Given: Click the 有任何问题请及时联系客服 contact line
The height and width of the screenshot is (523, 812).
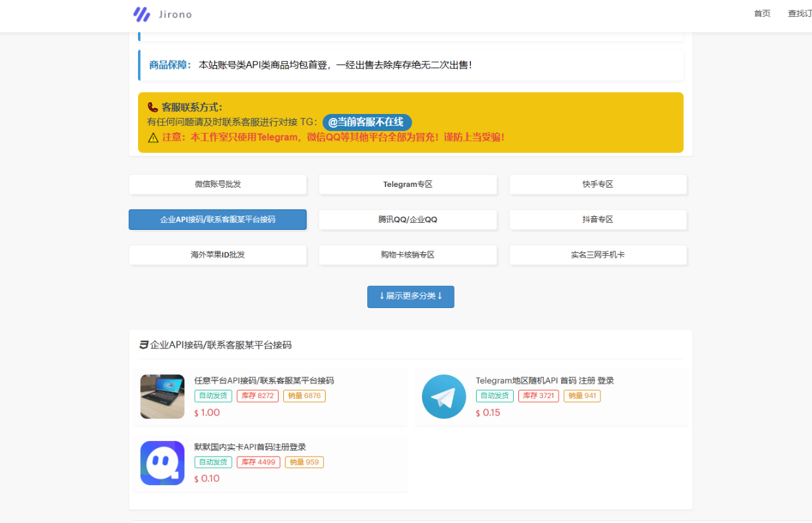Looking at the screenshot, I should point(232,122).
